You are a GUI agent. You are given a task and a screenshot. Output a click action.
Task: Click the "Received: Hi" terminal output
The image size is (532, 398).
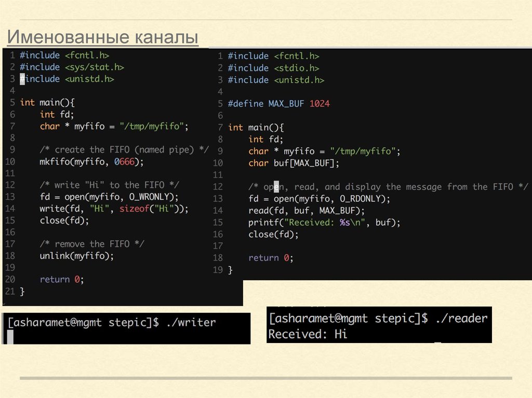[308, 334]
